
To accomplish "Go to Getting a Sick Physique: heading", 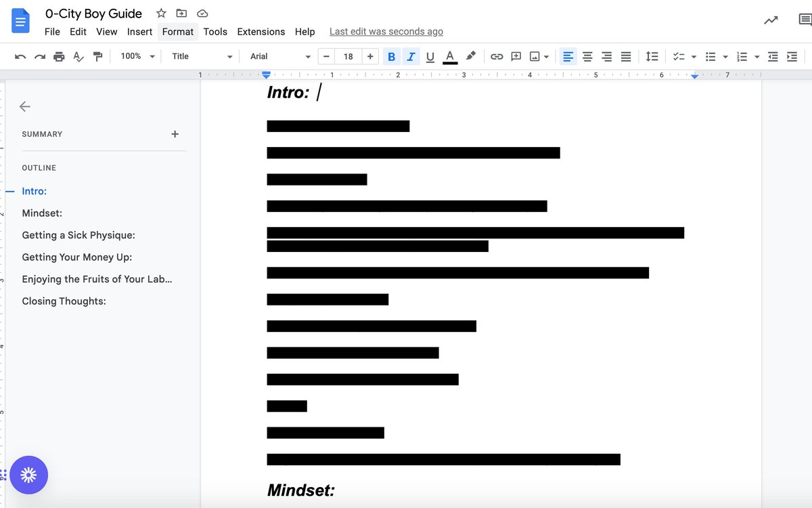I will point(78,235).
